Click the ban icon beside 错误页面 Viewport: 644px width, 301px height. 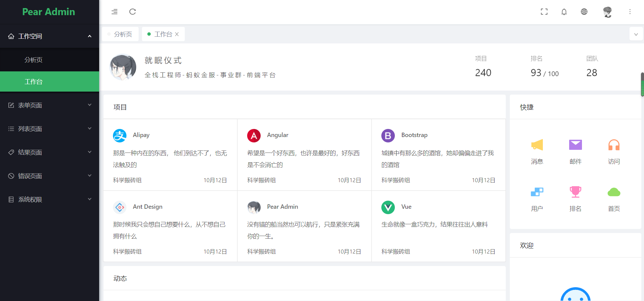click(11, 176)
